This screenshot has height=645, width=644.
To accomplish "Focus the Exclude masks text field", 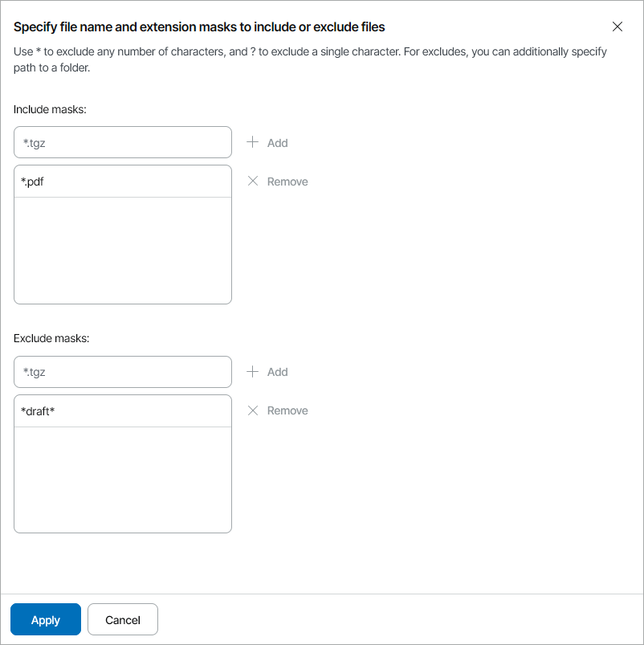I will pyautogui.click(x=123, y=372).
